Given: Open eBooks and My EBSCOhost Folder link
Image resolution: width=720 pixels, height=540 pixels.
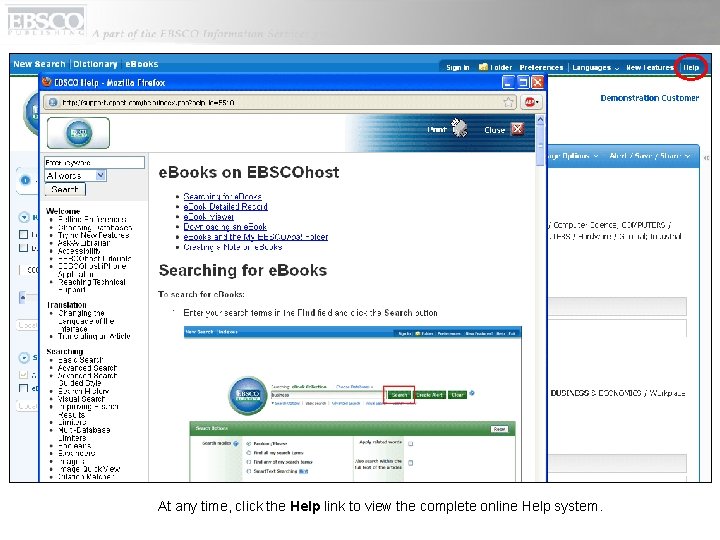Looking at the screenshot, I should (255, 237).
